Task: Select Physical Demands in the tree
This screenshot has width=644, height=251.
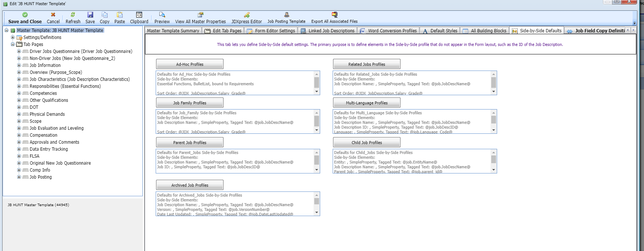Action: point(47,114)
